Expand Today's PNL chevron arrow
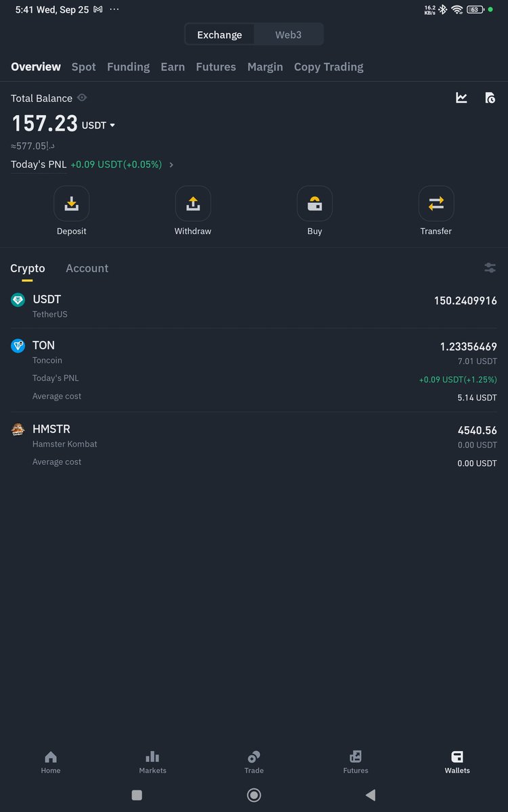The height and width of the screenshot is (812, 508). pyautogui.click(x=171, y=164)
